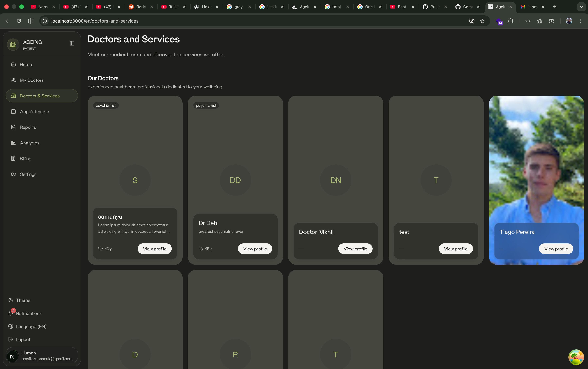Collapse the sidebar panel icon
Screen dimensions: 588x369
click(72, 43)
